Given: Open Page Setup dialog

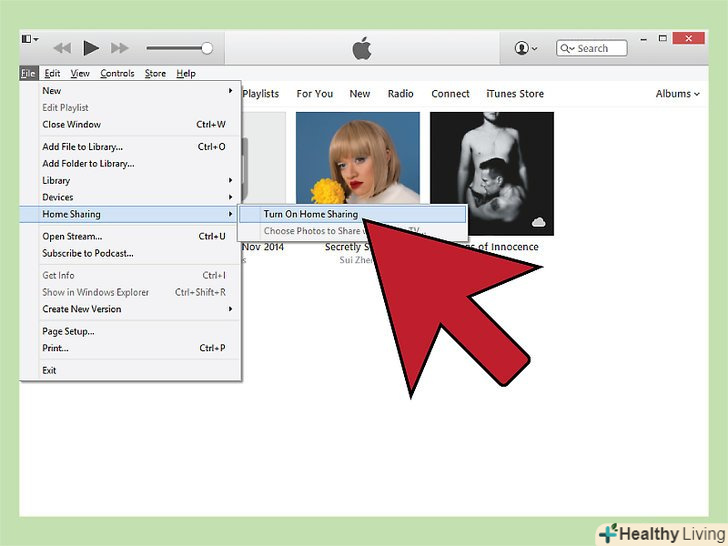Looking at the screenshot, I should click(x=130, y=331).
